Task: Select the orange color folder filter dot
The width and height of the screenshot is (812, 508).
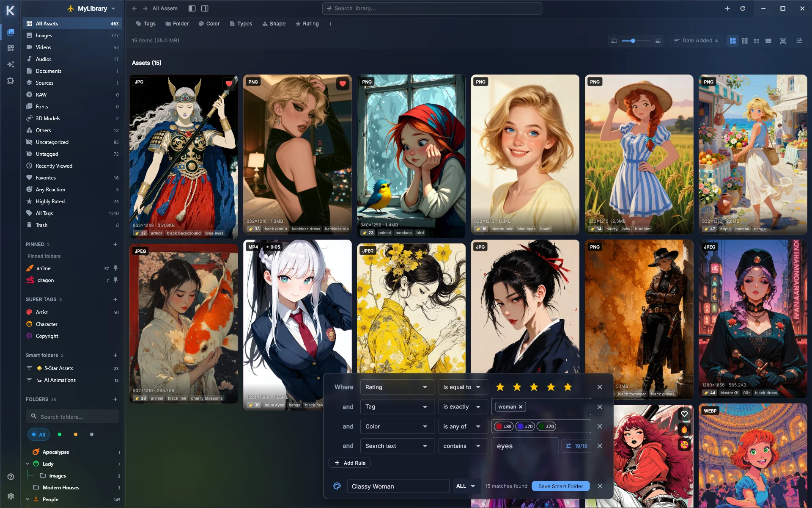Action: click(76, 434)
